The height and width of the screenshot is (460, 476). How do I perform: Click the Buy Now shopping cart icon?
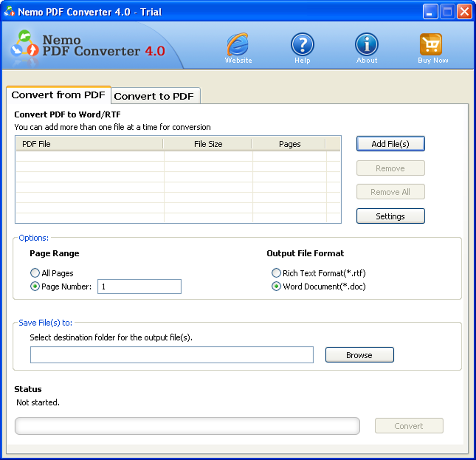coord(432,48)
